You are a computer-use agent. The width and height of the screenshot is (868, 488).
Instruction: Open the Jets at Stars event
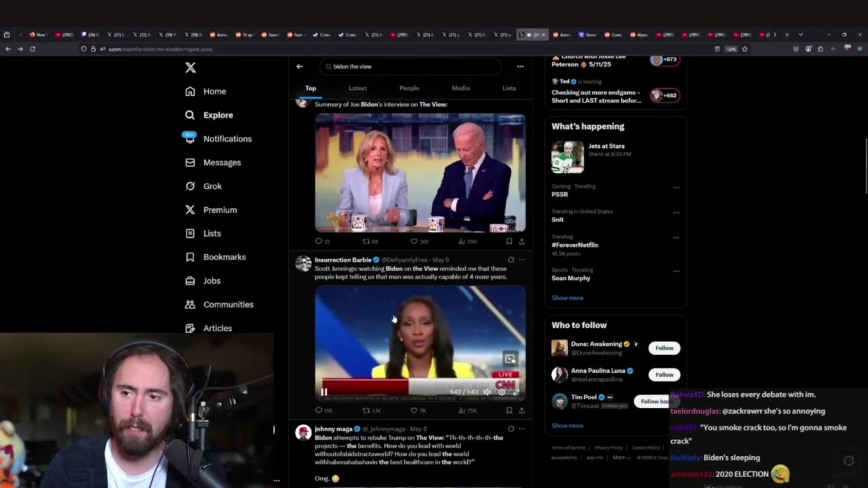(615, 157)
